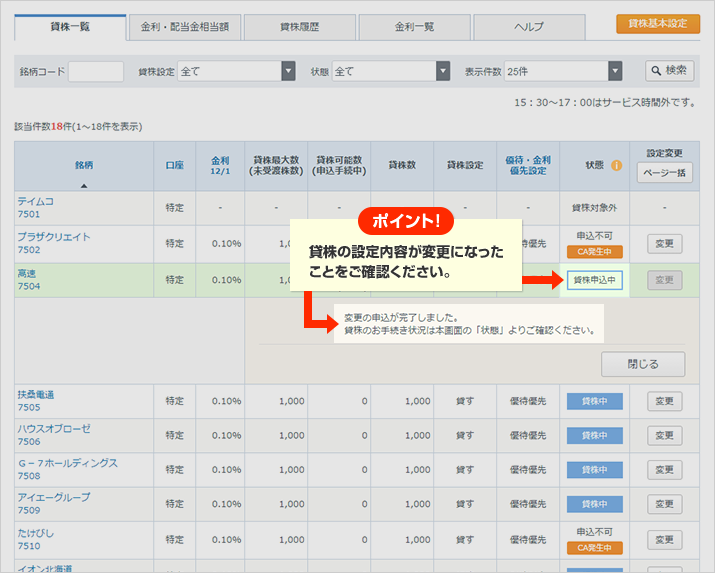
Task: Click the 優待・金利優先設定 column header
Action: [x=527, y=165]
